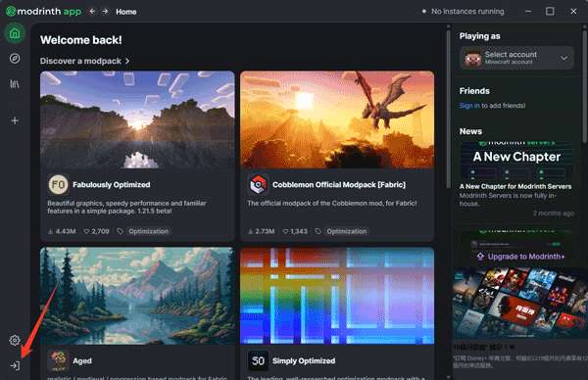The height and width of the screenshot is (380, 588).
Task: Go forward with the right arrow
Action: click(106, 11)
